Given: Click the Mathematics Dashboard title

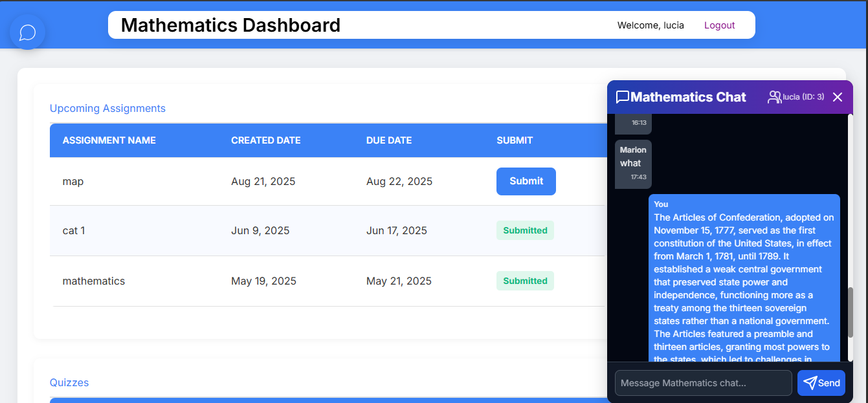Looking at the screenshot, I should point(230,25).
